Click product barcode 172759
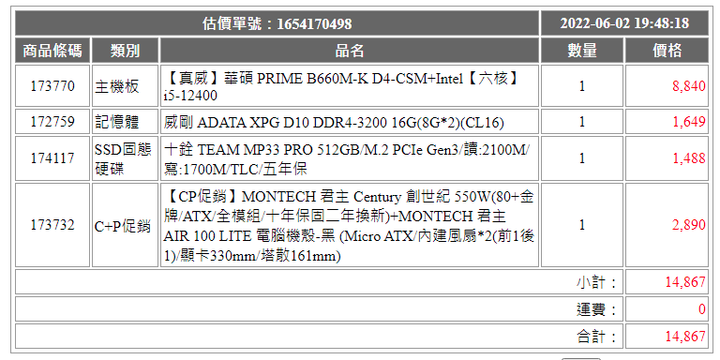The image size is (720, 360). pyautogui.click(x=53, y=122)
